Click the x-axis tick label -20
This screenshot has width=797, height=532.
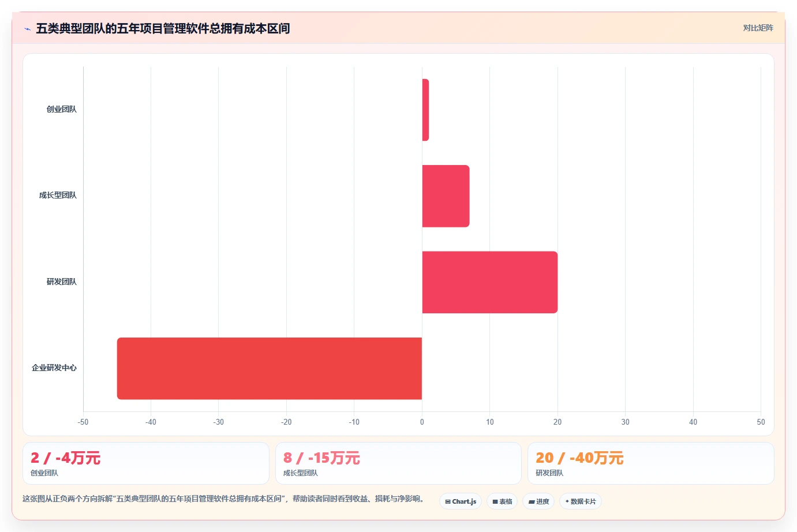(286, 422)
